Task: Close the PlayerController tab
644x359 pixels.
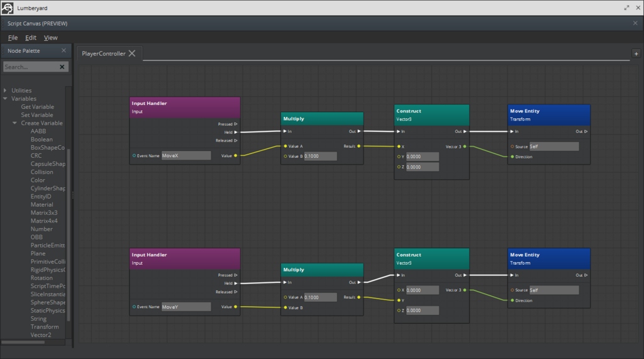Action: pos(132,53)
